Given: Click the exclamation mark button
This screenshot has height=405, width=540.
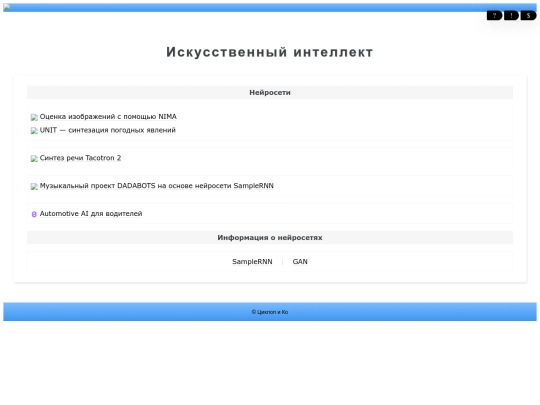Looking at the screenshot, I should coord(511,15).
